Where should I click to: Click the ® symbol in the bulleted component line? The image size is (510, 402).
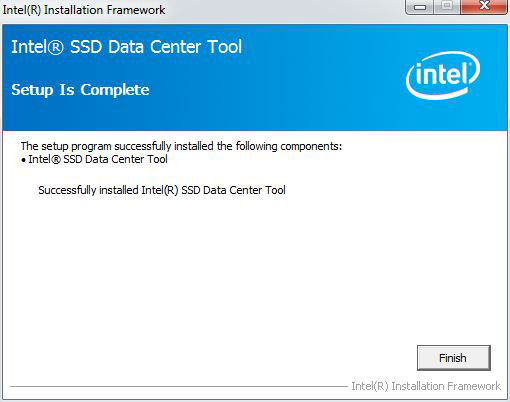[x=56, y=160]
